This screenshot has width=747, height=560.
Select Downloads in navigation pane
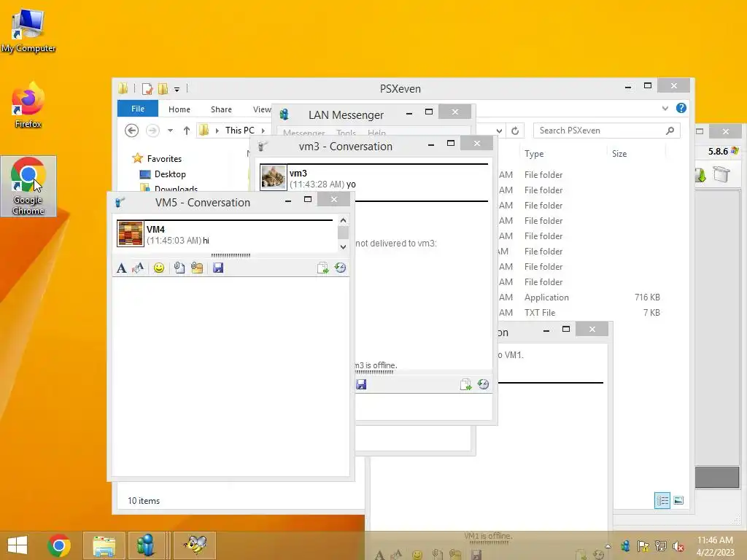[176, 189]
